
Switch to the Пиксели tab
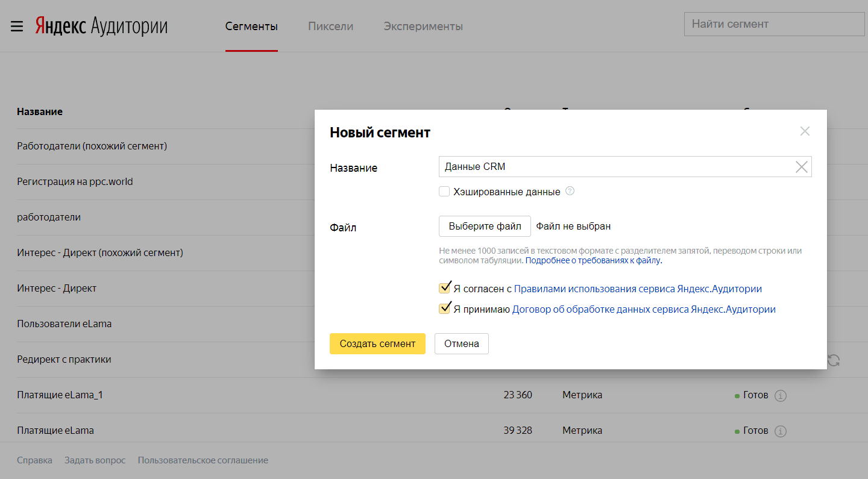[x=330, y=27]
